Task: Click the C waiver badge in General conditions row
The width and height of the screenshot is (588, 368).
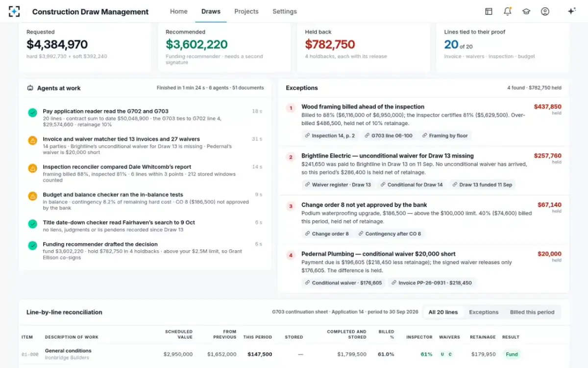Action: point(450,354)
